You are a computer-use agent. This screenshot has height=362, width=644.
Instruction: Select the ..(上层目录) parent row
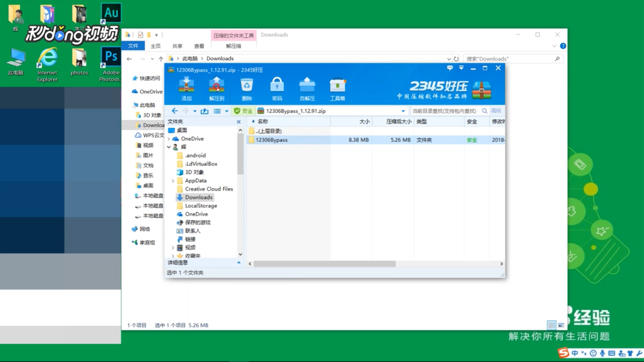point(376,131)
